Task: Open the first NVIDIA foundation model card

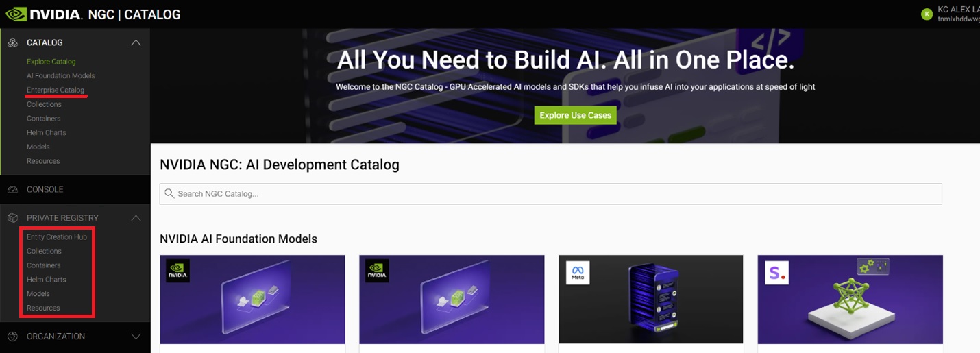Action: (252, 300)
